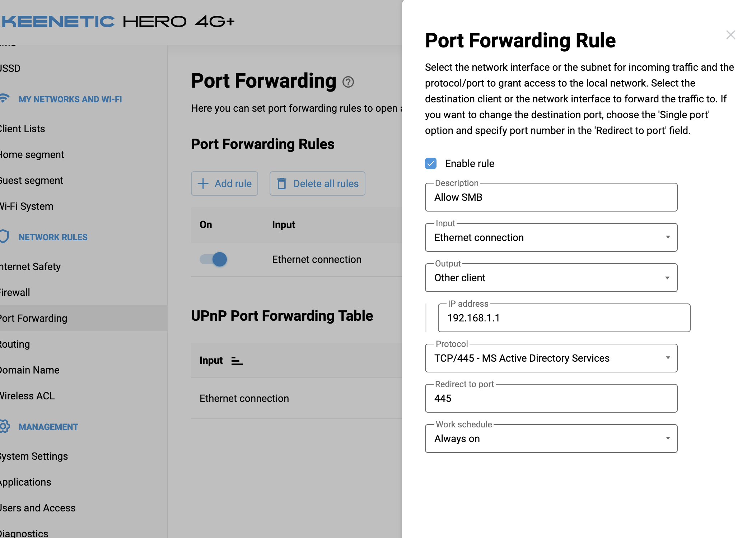Click the Add rule button
This screenshot has width=756, height=538.
tap(224, 184)
